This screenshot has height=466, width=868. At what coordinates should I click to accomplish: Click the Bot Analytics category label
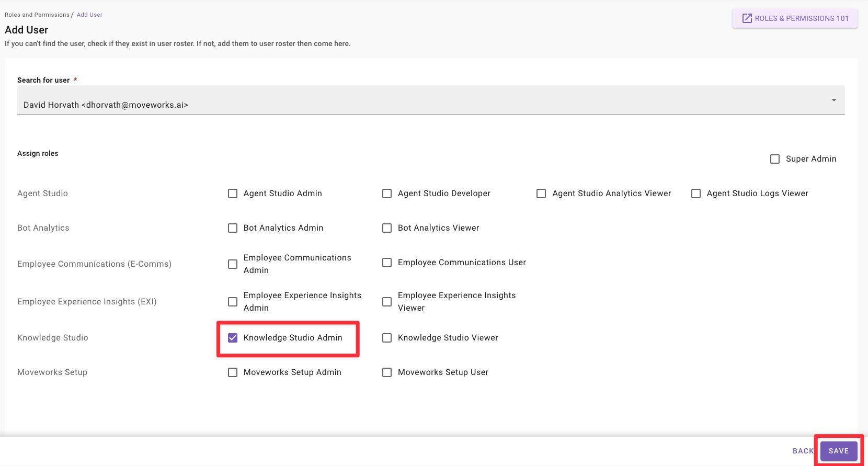pos(43,228)
